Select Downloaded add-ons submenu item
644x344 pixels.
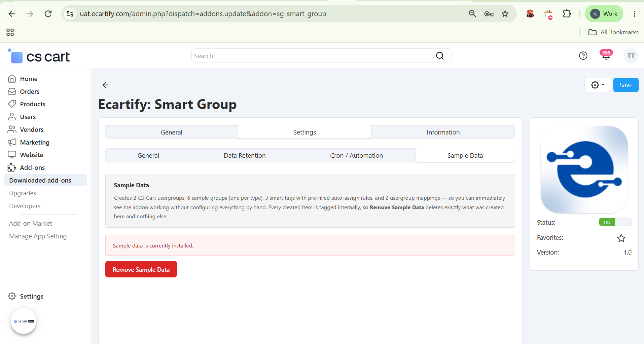[45, 180]
